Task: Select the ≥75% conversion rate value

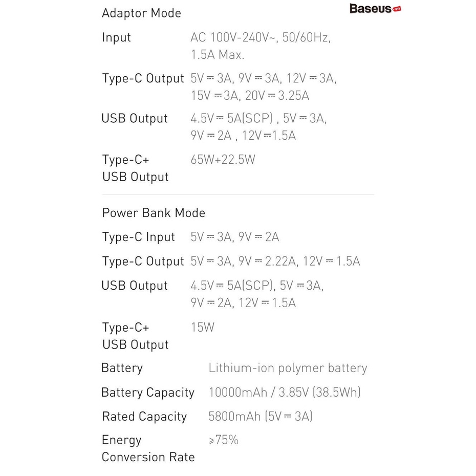Action: coord(224,440)
